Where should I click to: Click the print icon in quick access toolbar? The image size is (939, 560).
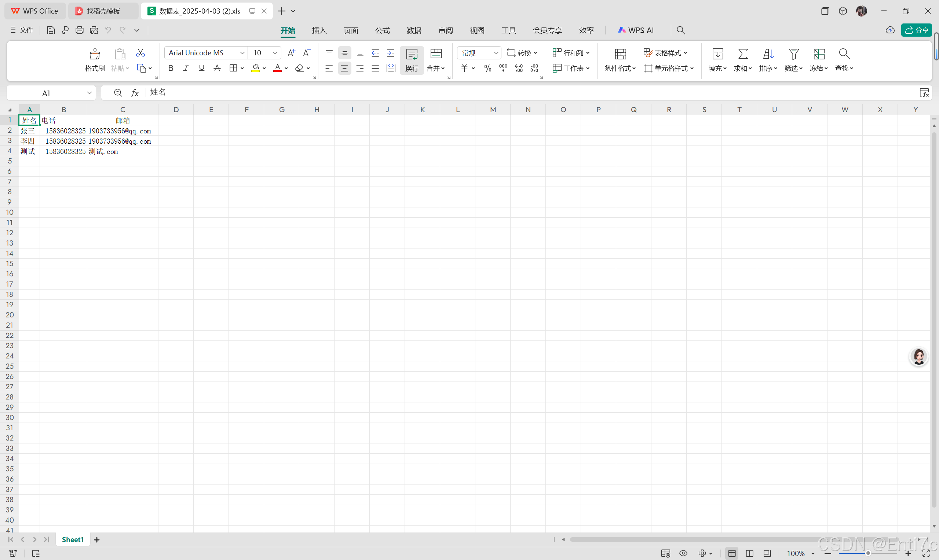tap(79, 30)
